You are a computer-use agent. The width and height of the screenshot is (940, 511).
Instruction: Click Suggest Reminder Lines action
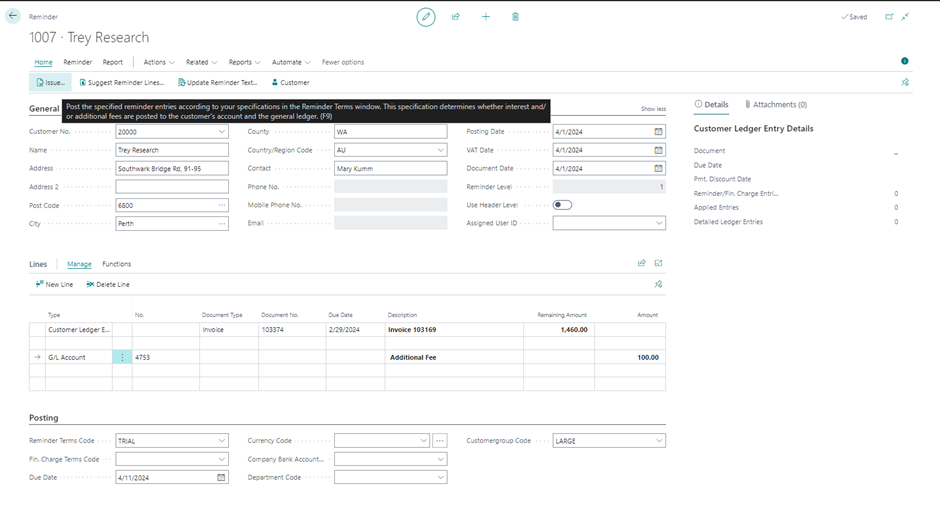pos(122,83)
